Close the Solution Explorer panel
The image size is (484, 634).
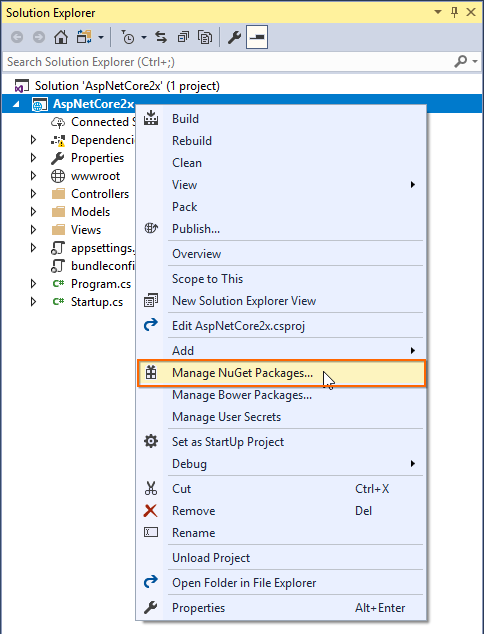point(471,13)
